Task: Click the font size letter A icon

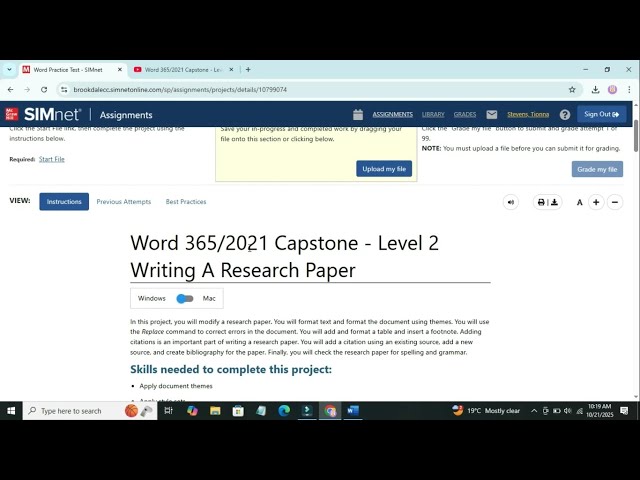Action: click(579, 202)
